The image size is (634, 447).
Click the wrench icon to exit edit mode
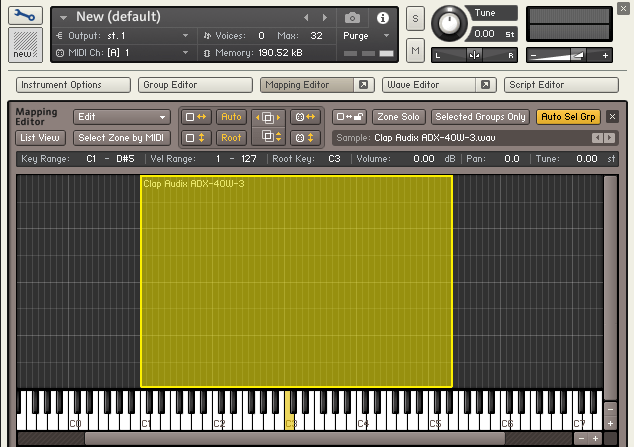[x=22, y=17]
